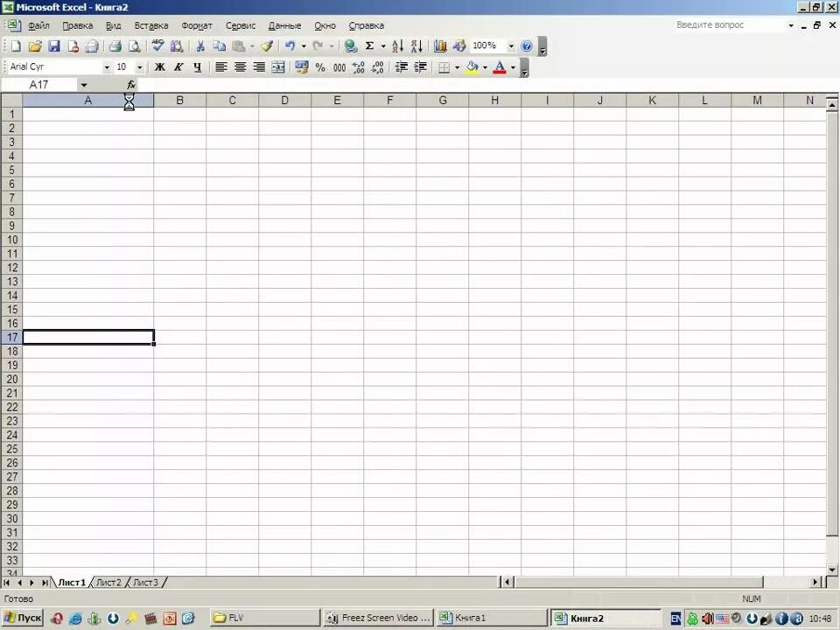The height and width of the screenshot is (630, 840).
Task: Open print preview magnifier icon
Action: pyautogui.click(x=134, y=46)
